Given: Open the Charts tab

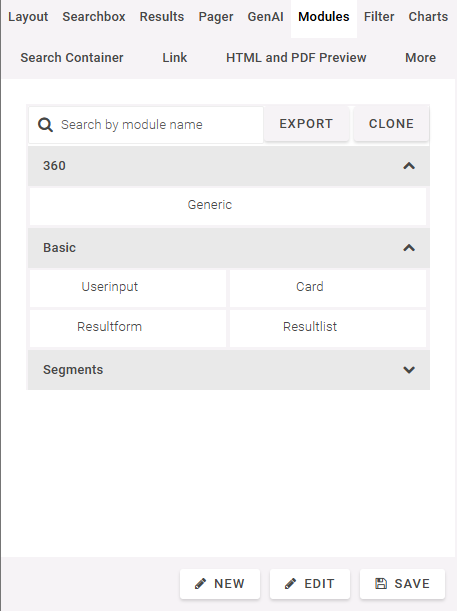Looking at the screenshot, I should pyautogui.click(x=428, y=17).
